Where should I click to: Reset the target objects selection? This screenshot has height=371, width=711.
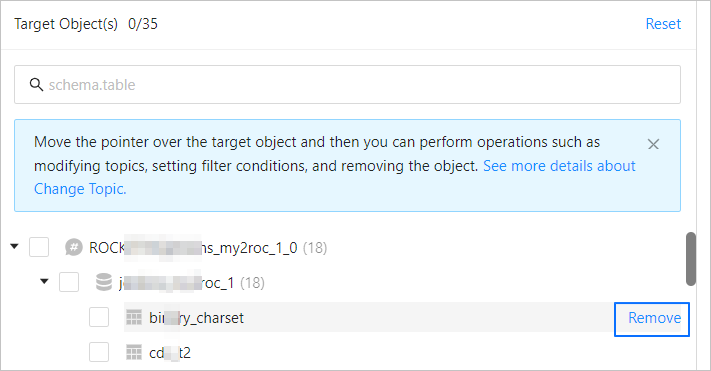click(x=663, y=24)
